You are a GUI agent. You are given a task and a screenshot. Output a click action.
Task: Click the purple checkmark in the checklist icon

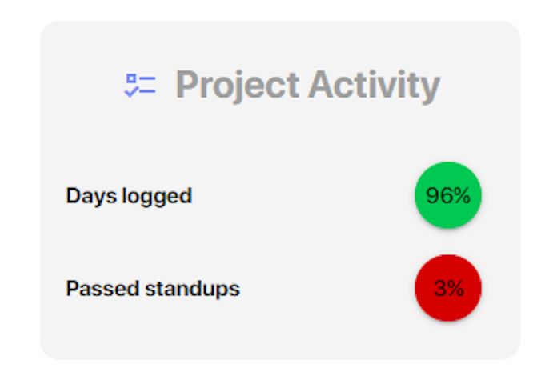[x=131, y=92]
